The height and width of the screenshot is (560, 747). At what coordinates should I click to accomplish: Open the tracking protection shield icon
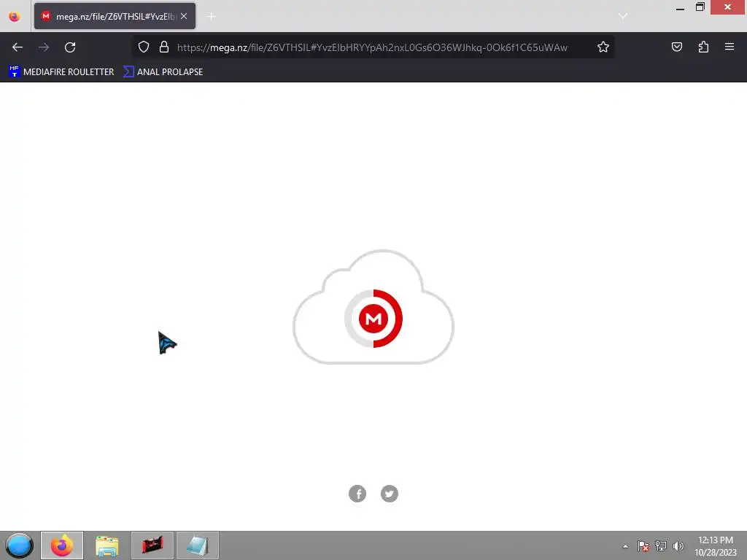(144, 47)
